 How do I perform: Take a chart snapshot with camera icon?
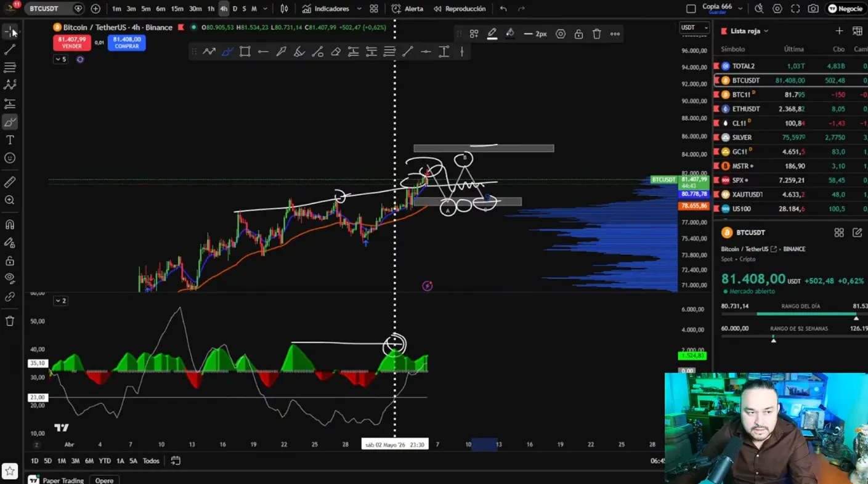point(814,9)
